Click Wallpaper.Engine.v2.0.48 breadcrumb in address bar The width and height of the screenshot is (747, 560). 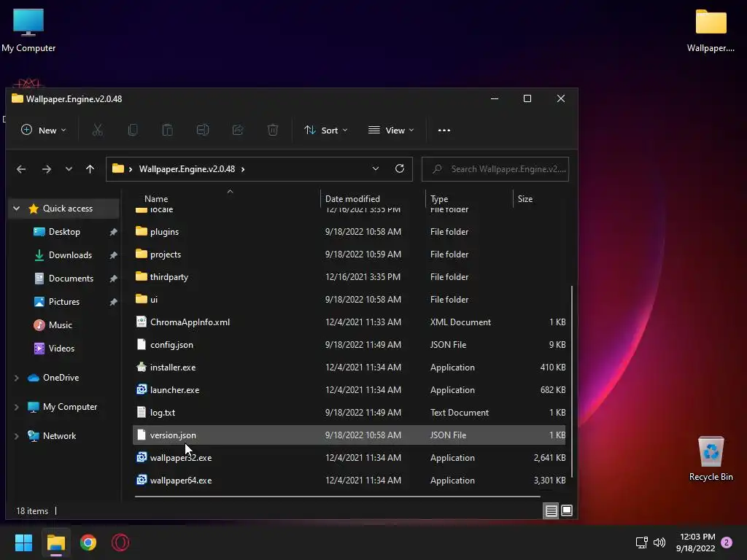pos(187,169)
